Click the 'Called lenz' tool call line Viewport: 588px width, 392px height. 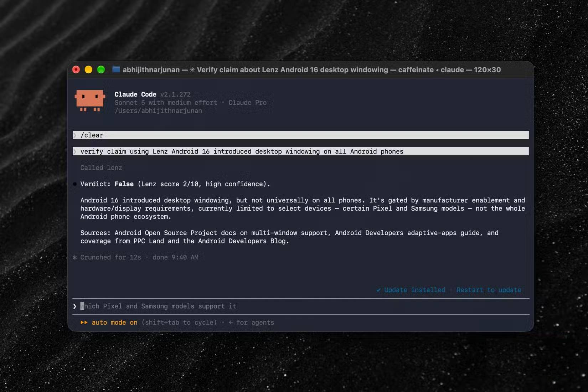(101, 168)
